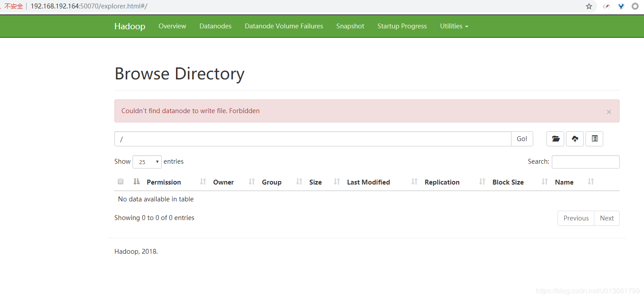Sort table by Last Modified column
This screenshot has height=299, width=644.
[x=368, y=182]
